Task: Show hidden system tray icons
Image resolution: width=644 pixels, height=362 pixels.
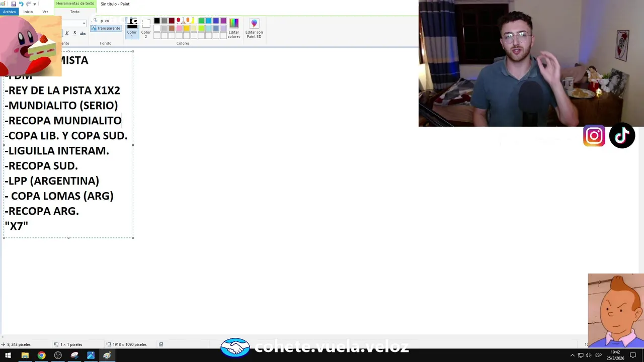Action: click(x=572, y=355)
